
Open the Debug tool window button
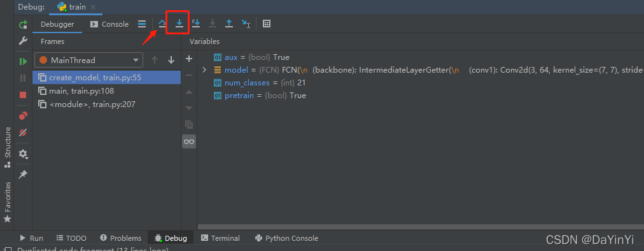171,238
